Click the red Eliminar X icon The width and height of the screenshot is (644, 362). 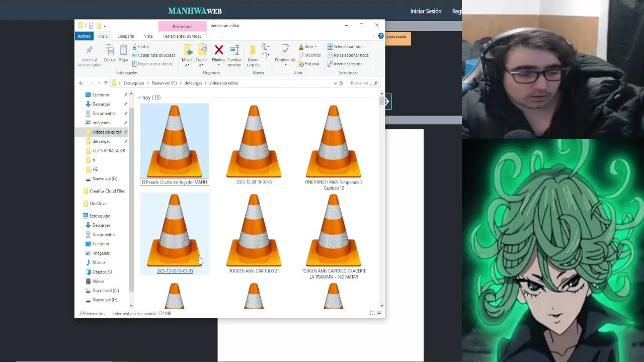pyautogui.click(x=219, y=50)
